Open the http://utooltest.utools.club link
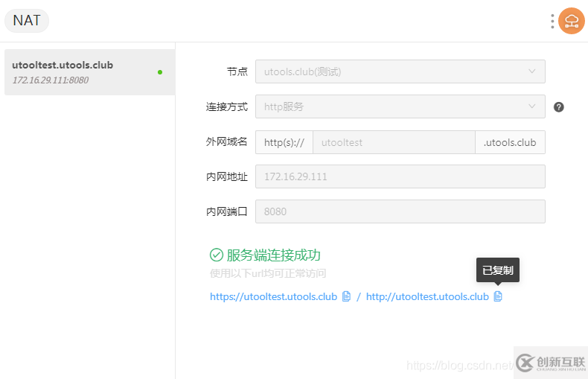 [427, 296]
